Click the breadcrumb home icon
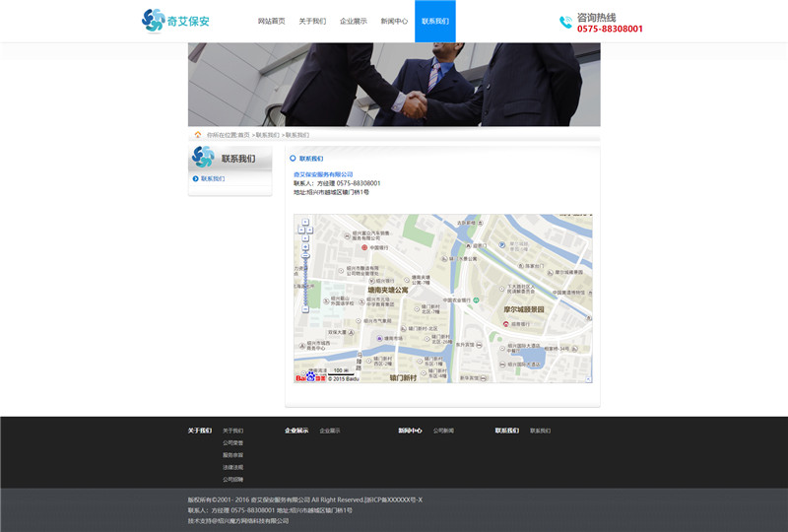 click(x=198, y=135)
